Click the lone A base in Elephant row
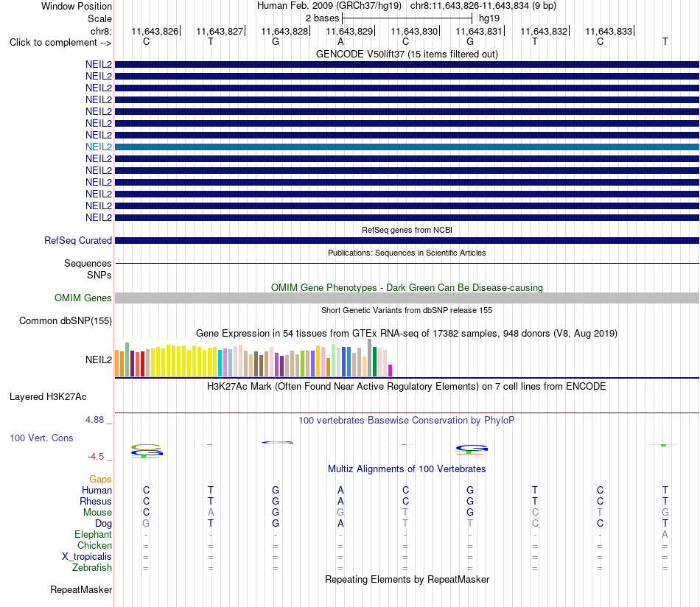 point(665,534)
